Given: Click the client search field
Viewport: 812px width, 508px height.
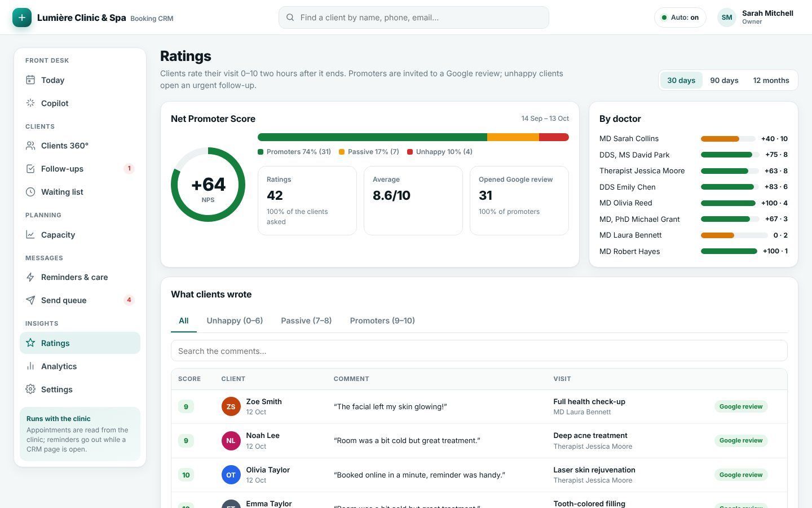Looking at the screenshot, I should click(x=413, y=17).
